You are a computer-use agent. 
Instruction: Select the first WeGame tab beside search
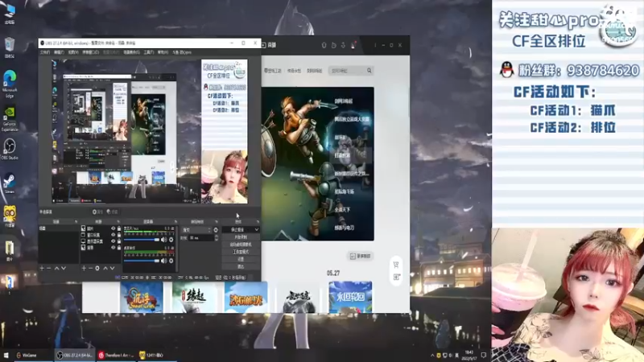[x=273, y=71]
